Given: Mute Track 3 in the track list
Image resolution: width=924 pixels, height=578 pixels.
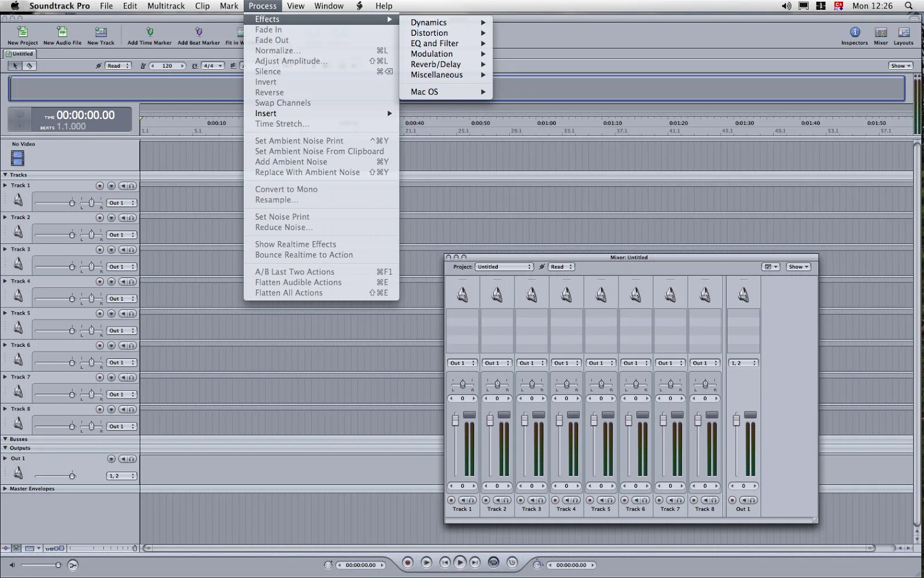Looking at the screenshot, I should [x=124, y=250].
